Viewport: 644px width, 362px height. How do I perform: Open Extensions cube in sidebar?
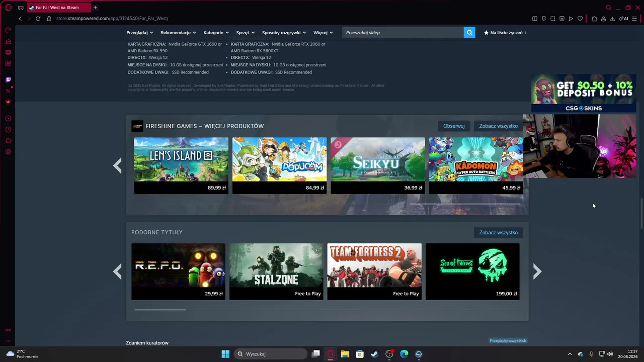(8, 141)
